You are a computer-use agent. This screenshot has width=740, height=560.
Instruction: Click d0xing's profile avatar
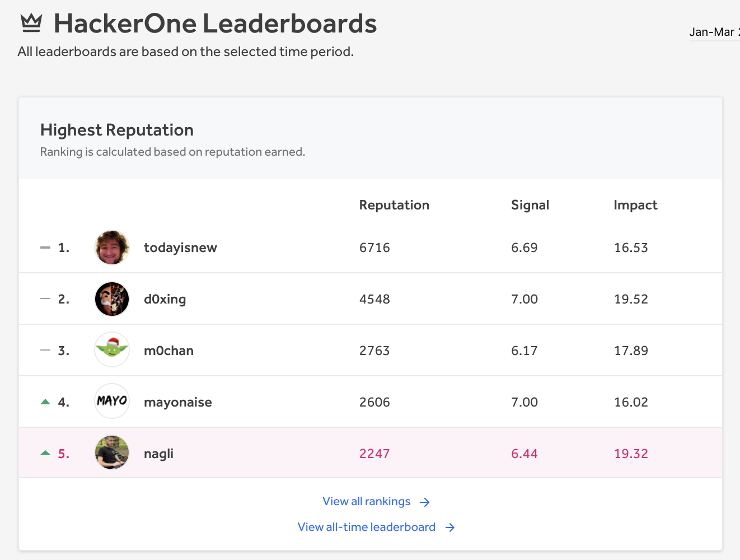[x=112, y=299]
